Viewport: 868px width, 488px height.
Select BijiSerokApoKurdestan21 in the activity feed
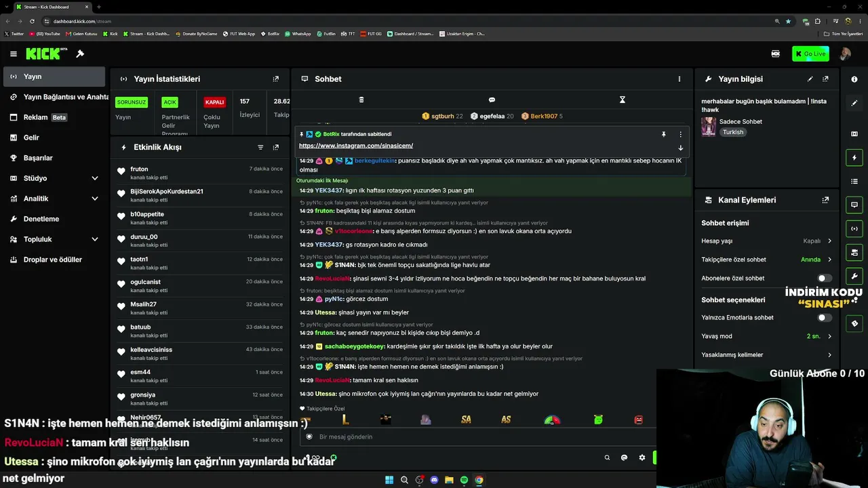click(x=167, y=191)
